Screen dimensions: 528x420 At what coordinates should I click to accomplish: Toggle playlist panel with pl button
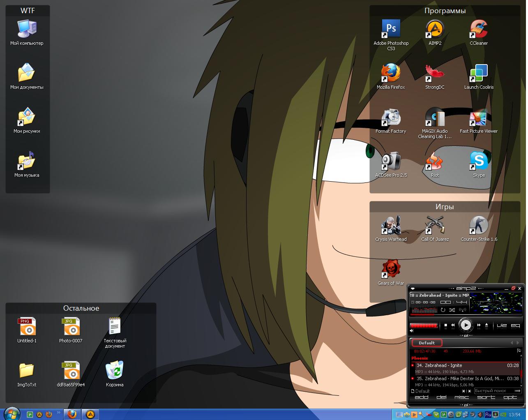(x=466, y=336)
